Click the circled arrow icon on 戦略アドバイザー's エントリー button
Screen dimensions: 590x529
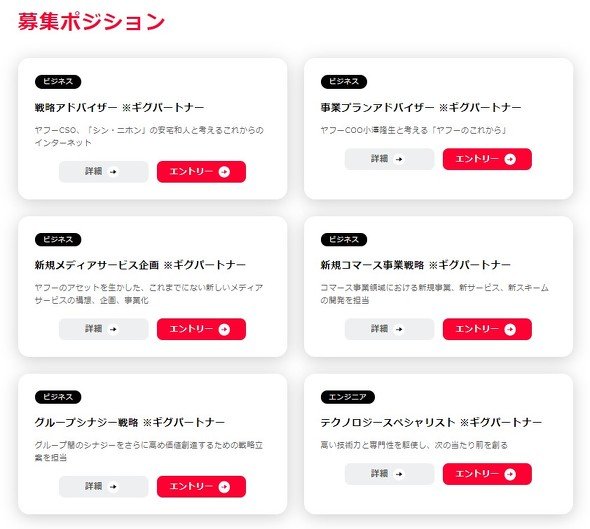224,172
